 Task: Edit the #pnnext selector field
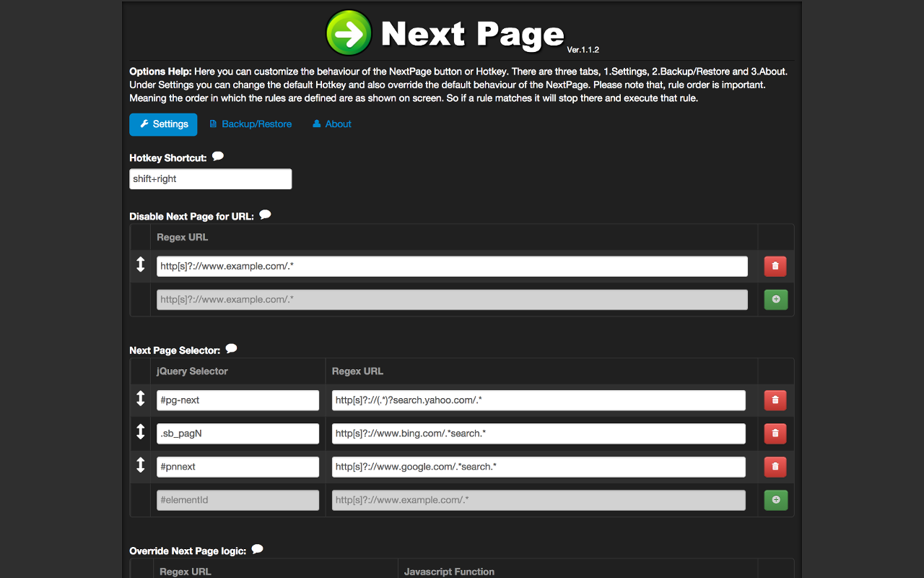237,467
